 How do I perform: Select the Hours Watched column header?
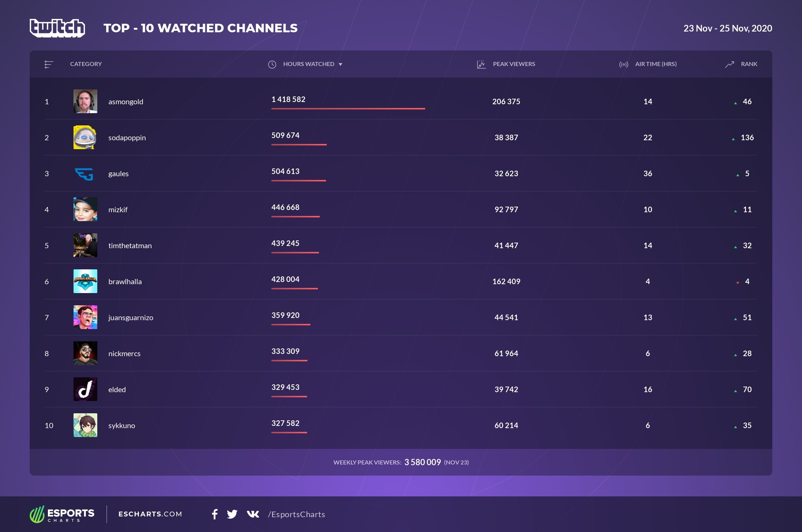pyautogui.click(x=309, y=64)
